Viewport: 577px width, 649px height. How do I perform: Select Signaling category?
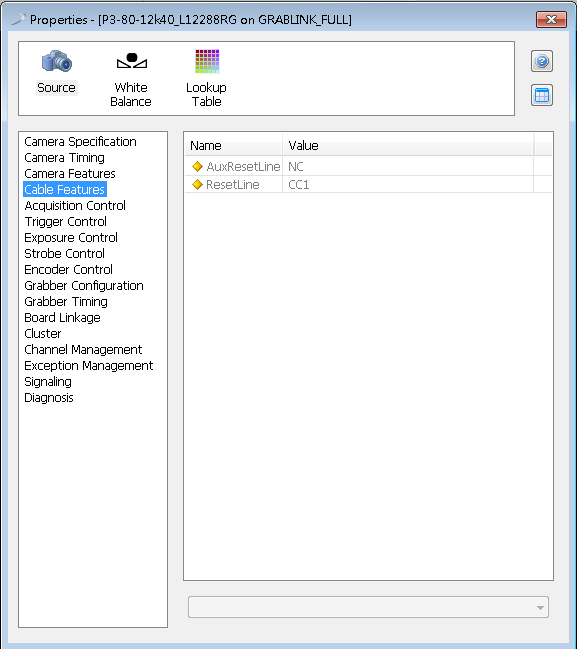(48, 382)
